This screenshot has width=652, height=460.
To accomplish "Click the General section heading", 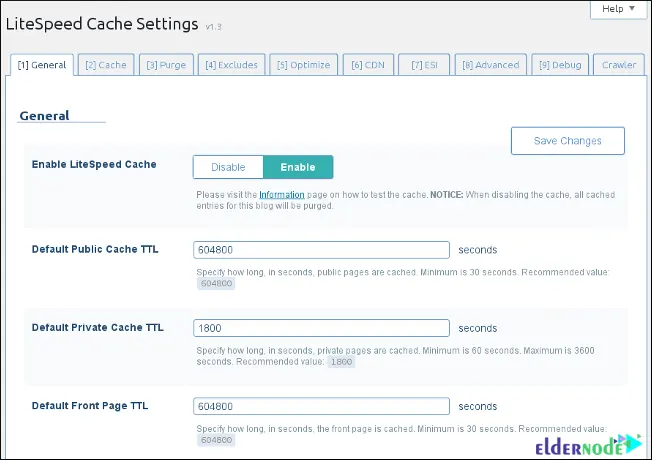I will 44,116.
